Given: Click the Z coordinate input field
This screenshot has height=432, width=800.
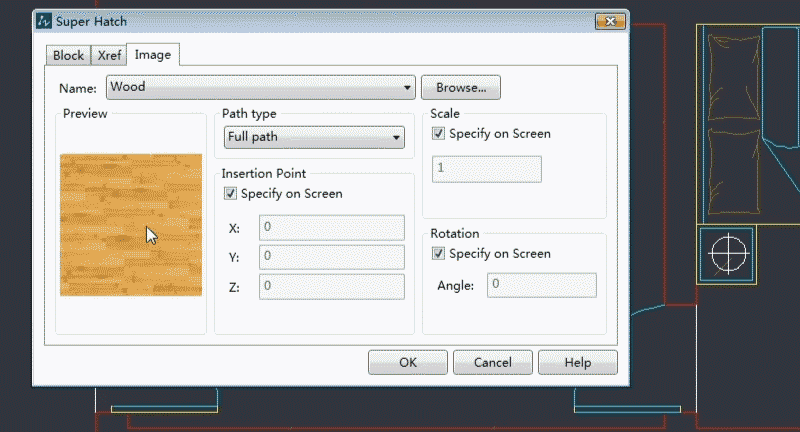Looking at the screenshot, I should coord(331,287).
